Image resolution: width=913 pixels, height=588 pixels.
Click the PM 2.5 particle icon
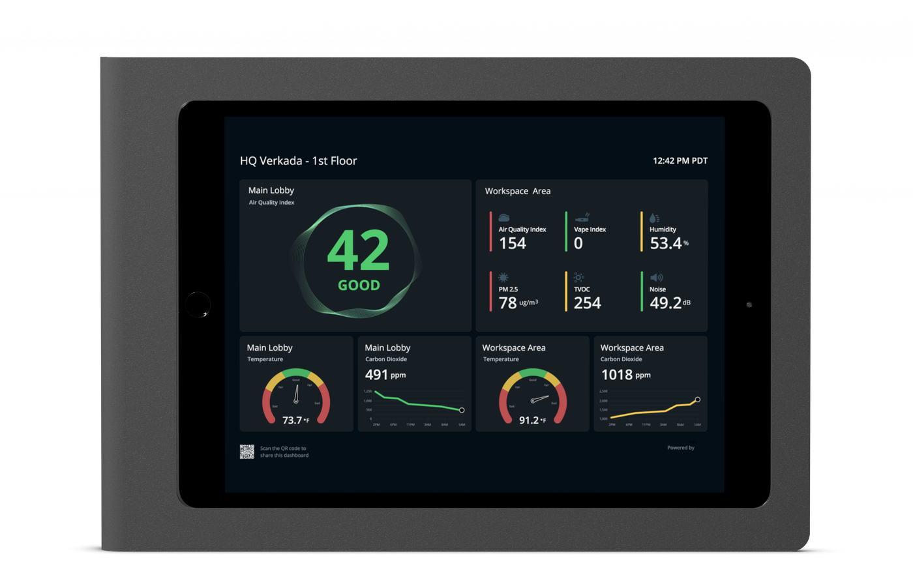(x=503, y=278)
